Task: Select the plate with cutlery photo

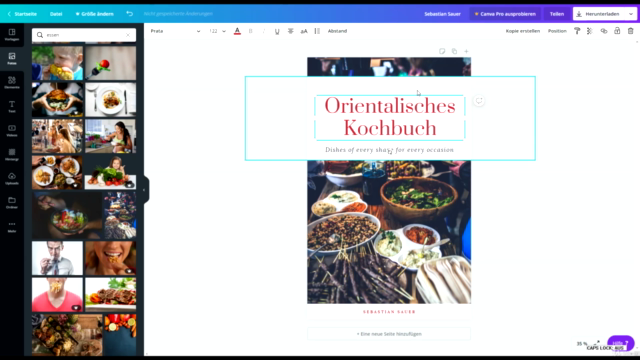Action: tap(111, 99)
